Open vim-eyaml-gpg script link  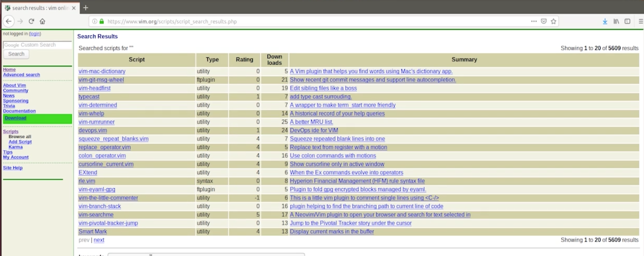click(x=97, y=189)
